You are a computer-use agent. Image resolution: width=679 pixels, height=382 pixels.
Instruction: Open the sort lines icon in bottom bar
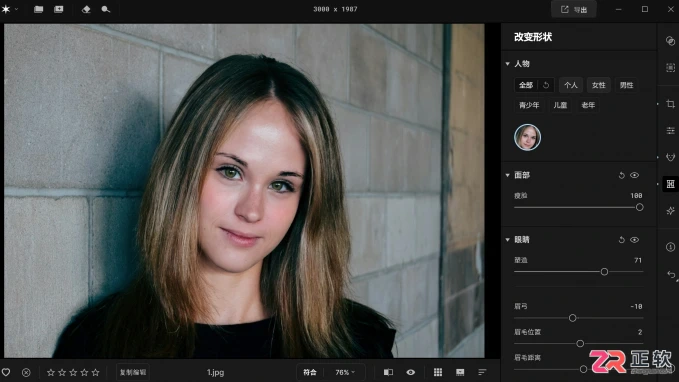(482, 372)
